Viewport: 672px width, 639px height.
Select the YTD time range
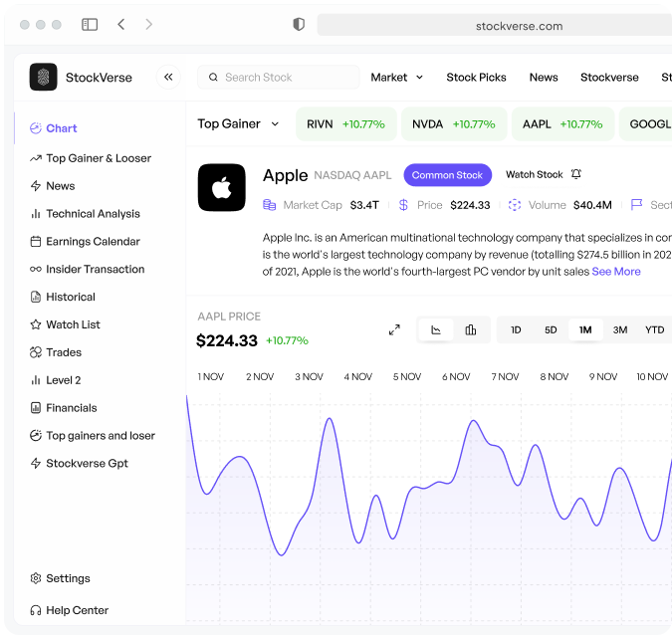click(x=655, y=330)
